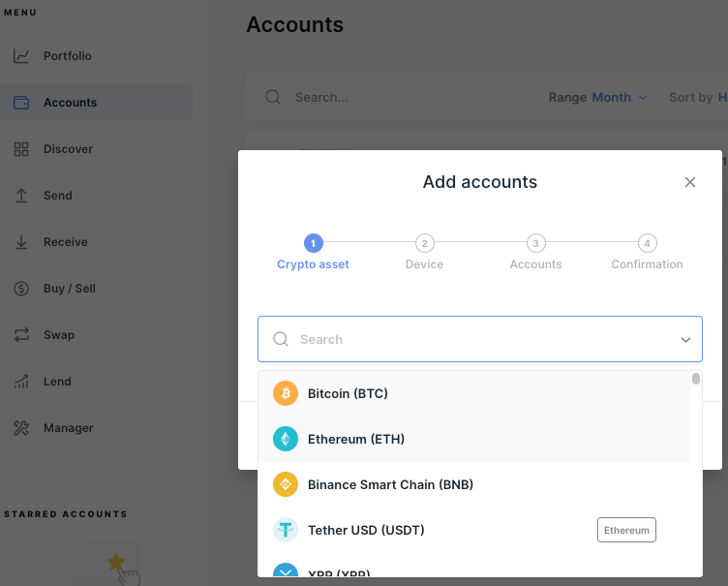Viewport: 728px width, 586px height.
Task: Focus the crypto asset Search field
Action: (x=480, y=339)
